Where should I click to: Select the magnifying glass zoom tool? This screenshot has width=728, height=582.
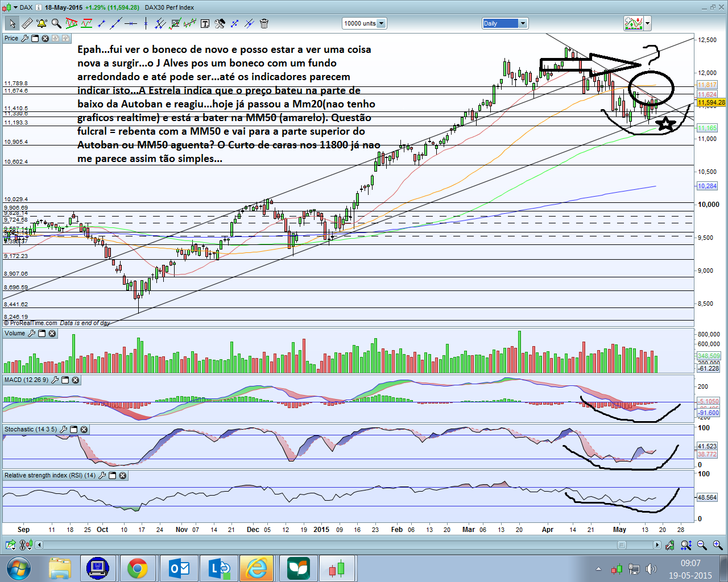[x=56, y=23]
